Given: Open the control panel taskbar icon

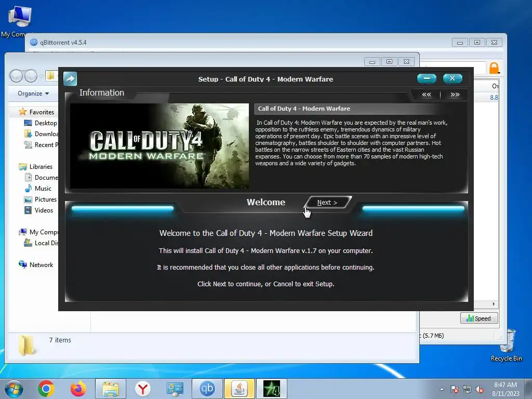Looking at the screenshot, I should (x=175, y=389).
